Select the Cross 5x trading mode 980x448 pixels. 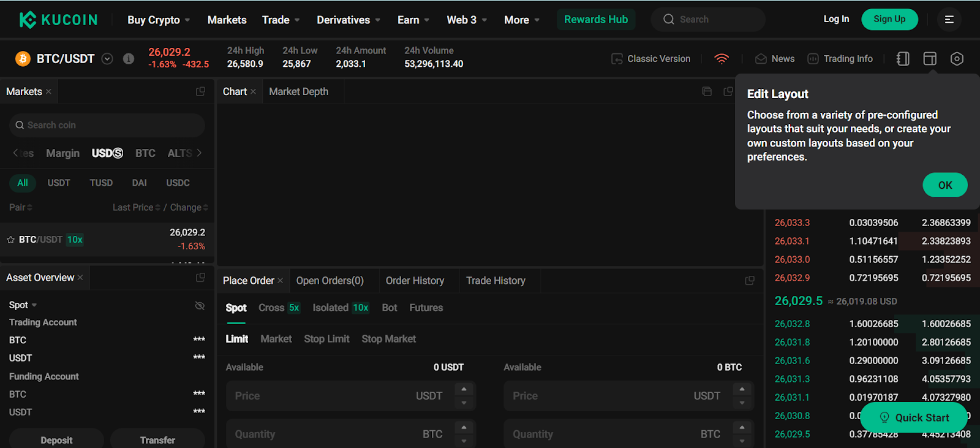(279, 308)
